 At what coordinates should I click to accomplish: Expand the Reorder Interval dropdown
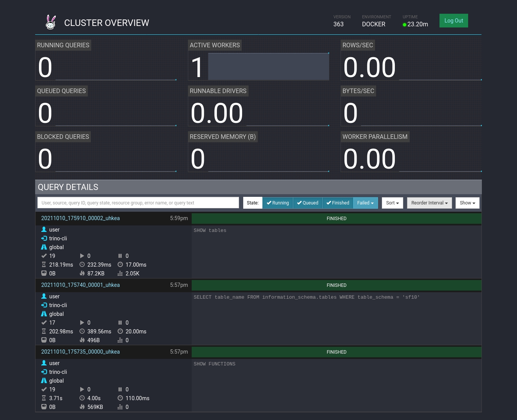pyautogui.click(x=429, y=203)
